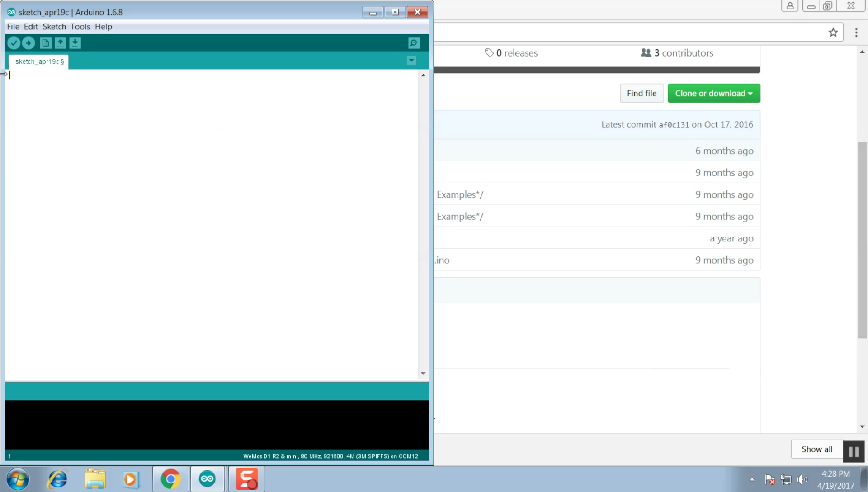
Task: Expand the tab options dropdown arrow
Action: coord(411,61)
